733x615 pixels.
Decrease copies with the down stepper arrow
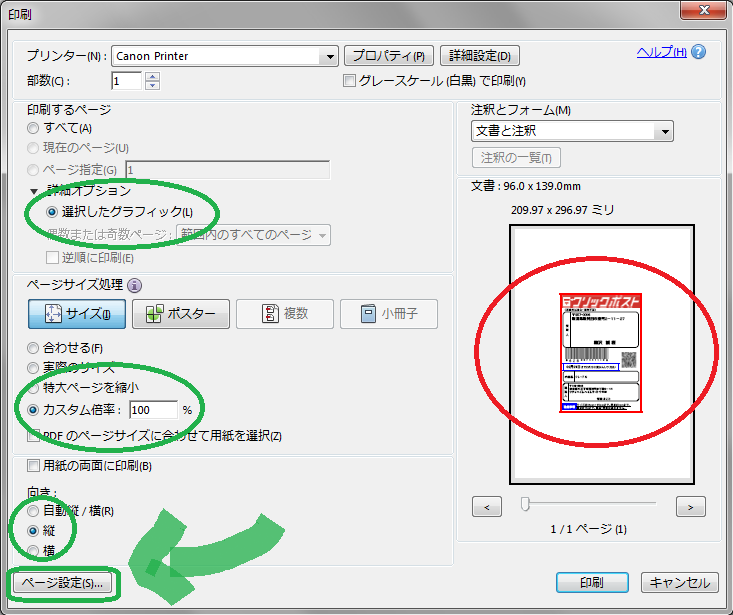tap(152, 86)
